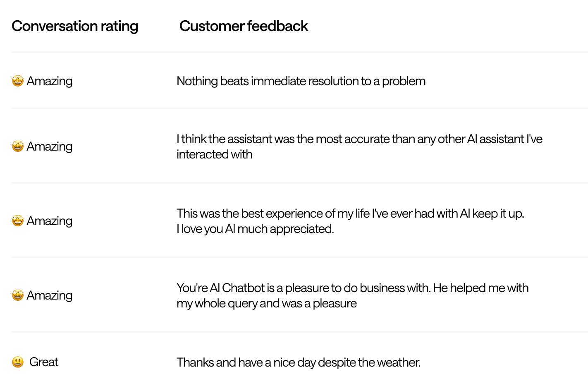Open the 'Nothing beats immediate resolution' feedback

coord(301,81)
